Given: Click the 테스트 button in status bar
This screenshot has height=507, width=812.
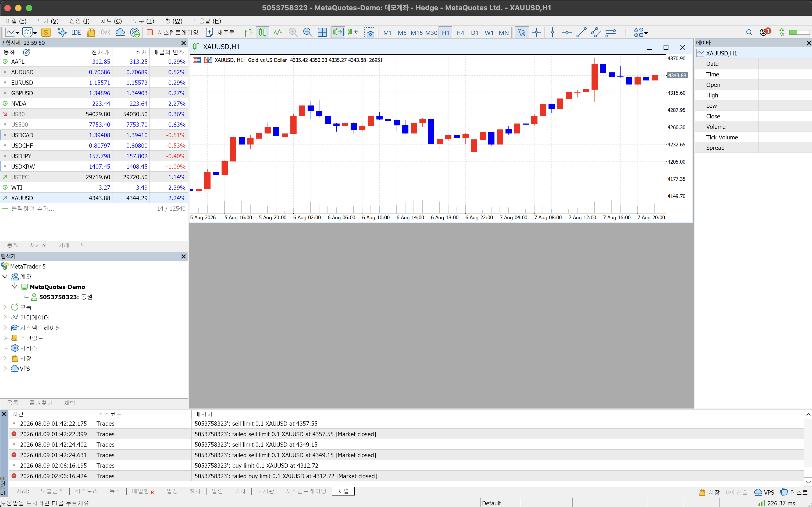Looking at the screenshot, I should point(794,492).
